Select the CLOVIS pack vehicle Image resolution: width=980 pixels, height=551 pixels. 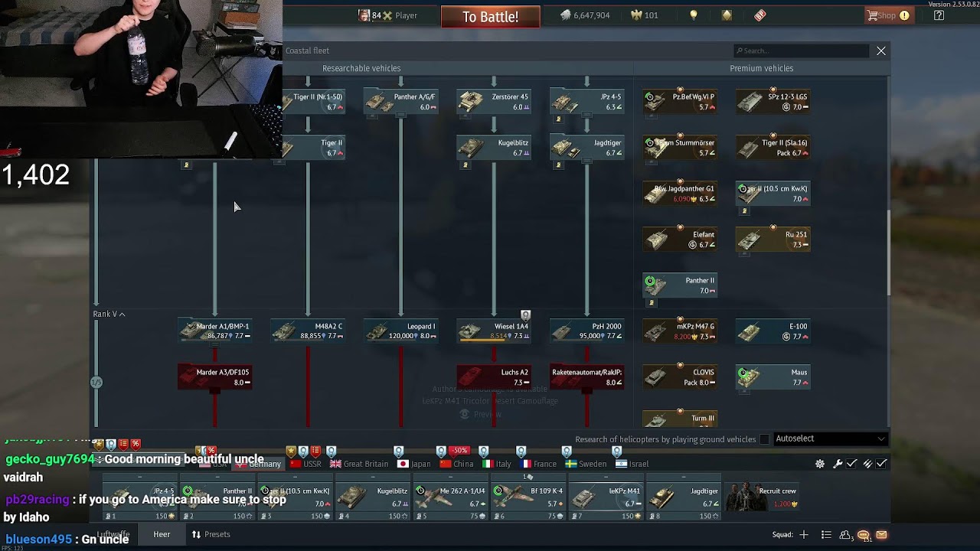coord(680,377)
